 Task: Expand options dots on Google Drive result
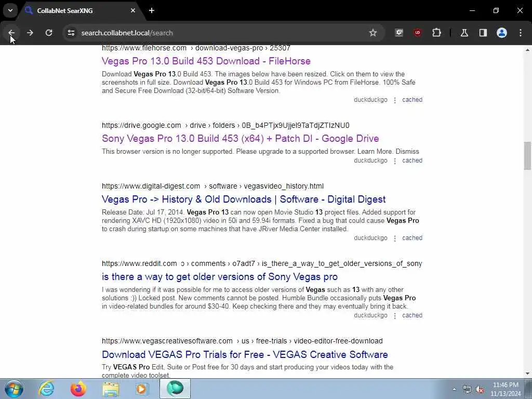[x=395, y=161]
